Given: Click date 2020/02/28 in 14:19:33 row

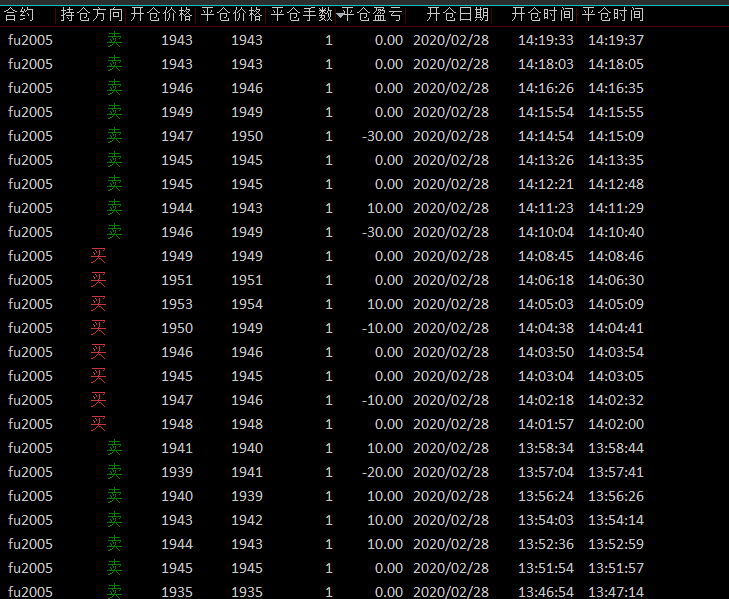Looking at the screenshot, I should [x=451, y=40].
